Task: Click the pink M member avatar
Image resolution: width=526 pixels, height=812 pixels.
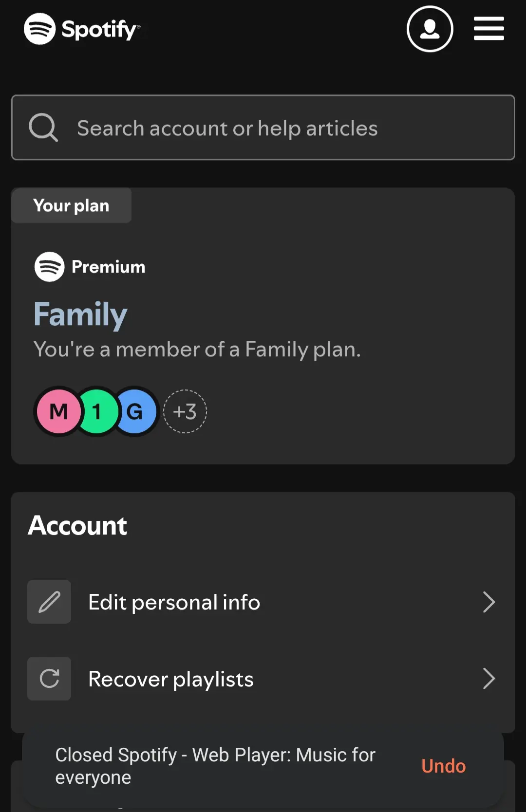Action: click(x=58, y=411)
